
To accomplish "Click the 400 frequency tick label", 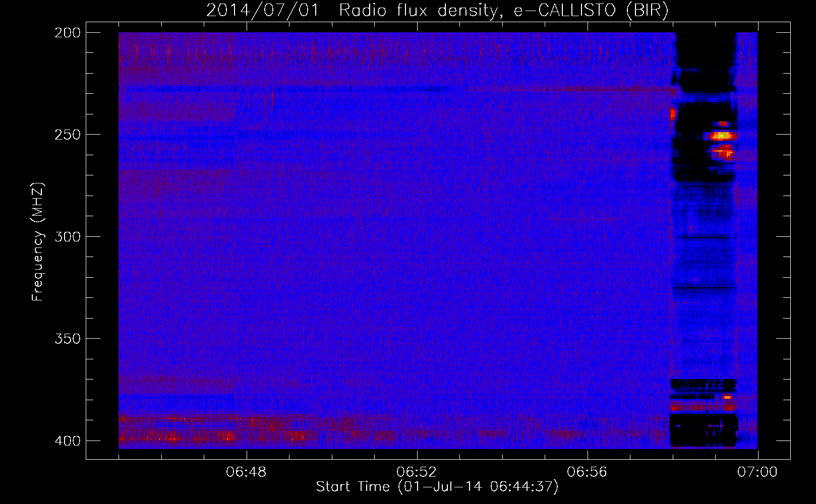I will (67, 440).
